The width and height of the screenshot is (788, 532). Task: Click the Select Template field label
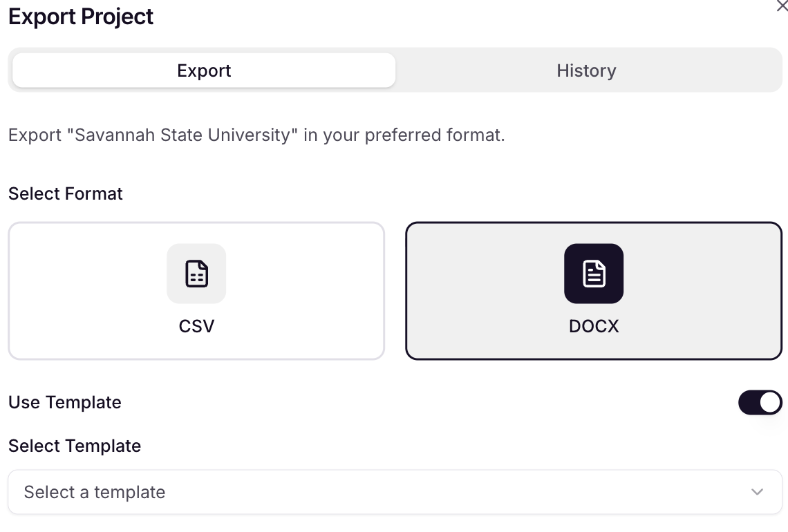(75, 446)
